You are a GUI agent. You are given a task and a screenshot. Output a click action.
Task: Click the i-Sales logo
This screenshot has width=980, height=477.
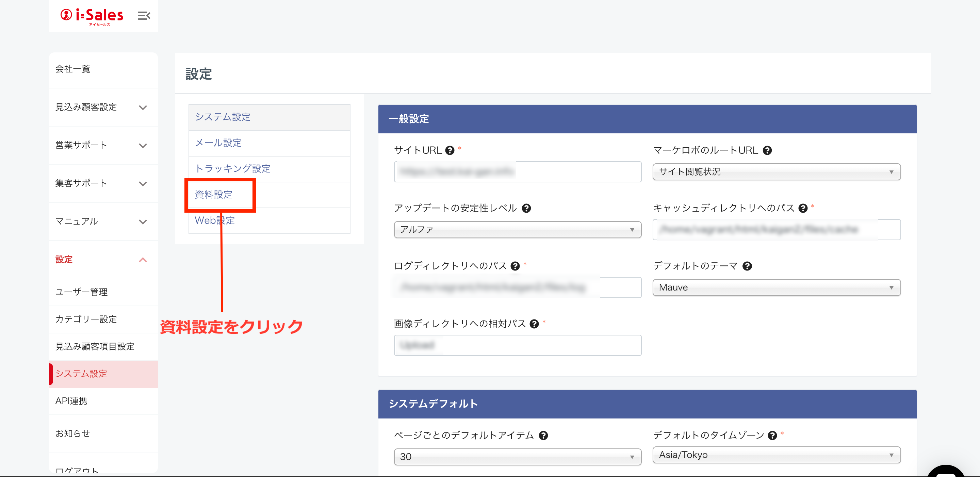pos(92,16)
